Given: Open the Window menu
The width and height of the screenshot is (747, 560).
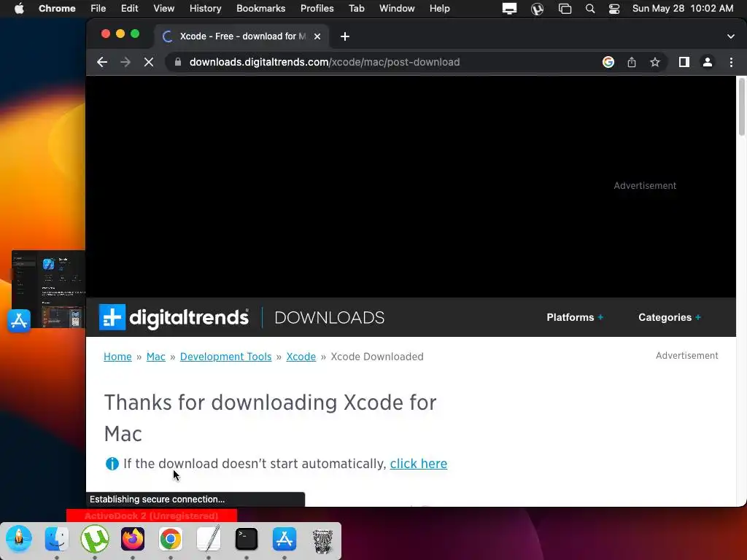Looking at the screenshot, I should pyautogui.click(x=397, y=9).
